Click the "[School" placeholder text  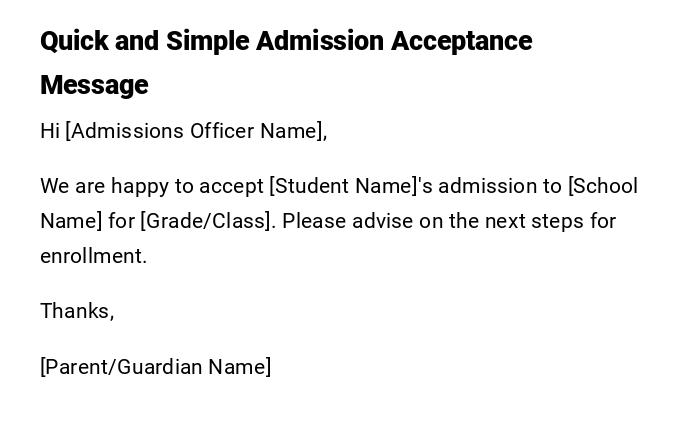point(603,186)
